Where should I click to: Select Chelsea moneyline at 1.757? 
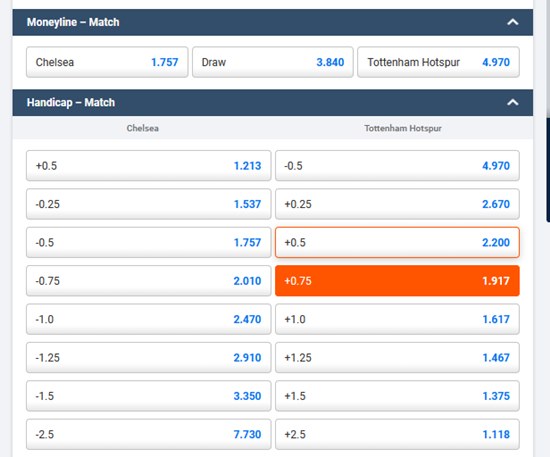click(x=107, y=62)
